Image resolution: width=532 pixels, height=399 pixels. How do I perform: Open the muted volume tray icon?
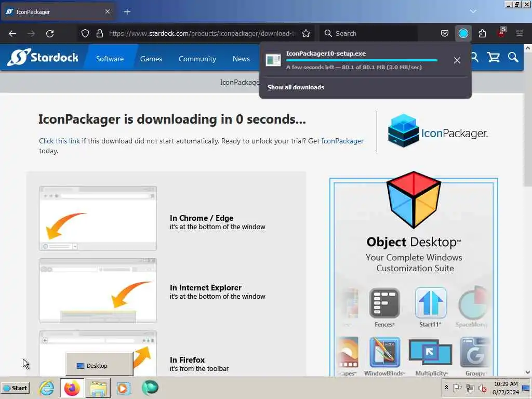pyautogui.click(x=482, y=388)
